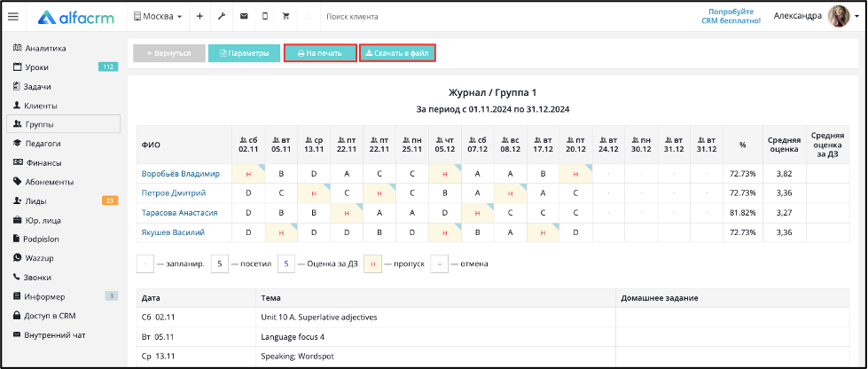Click the На печать button
Screen dimensions: 868x369
pyautogui.click(x=320, y=53)
